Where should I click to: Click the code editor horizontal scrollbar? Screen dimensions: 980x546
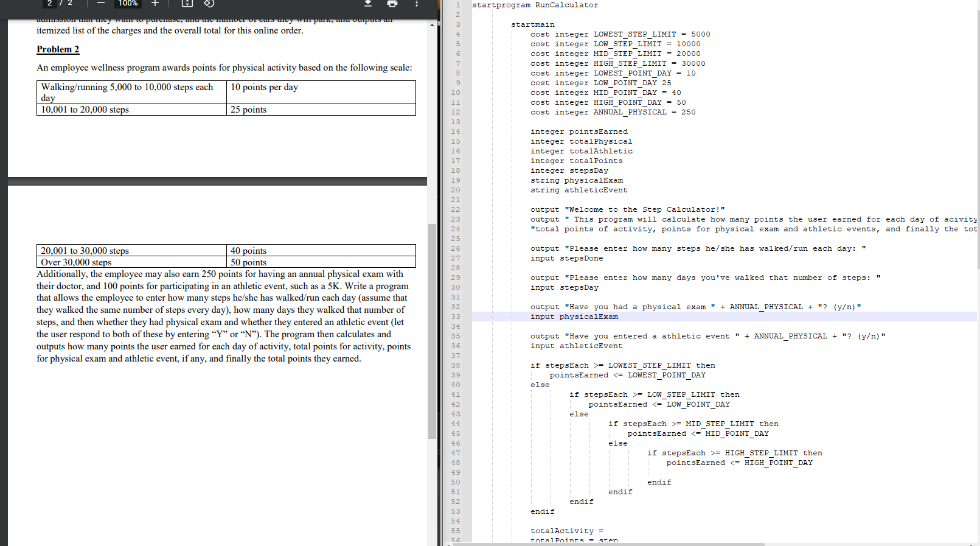point(609,544)
